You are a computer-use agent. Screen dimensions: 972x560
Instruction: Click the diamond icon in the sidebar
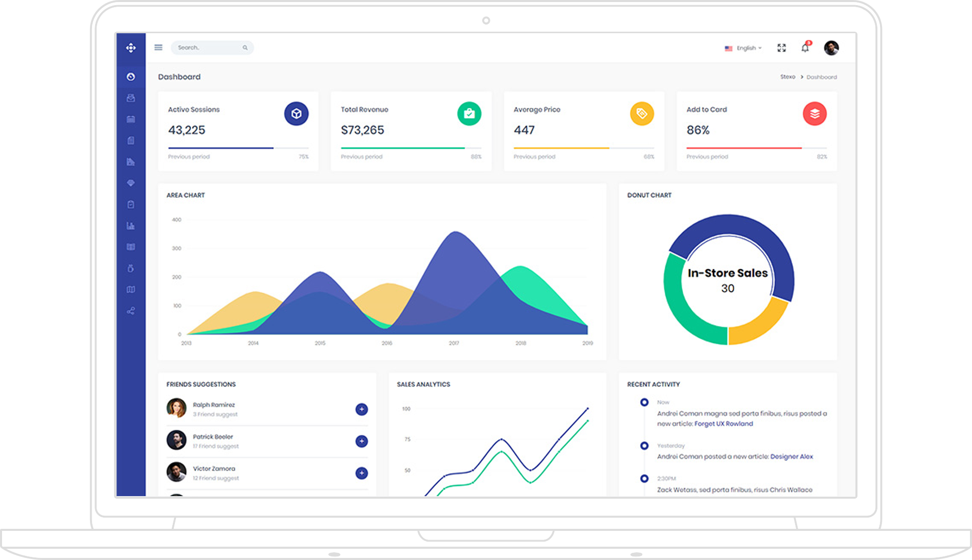pos(131,183)
